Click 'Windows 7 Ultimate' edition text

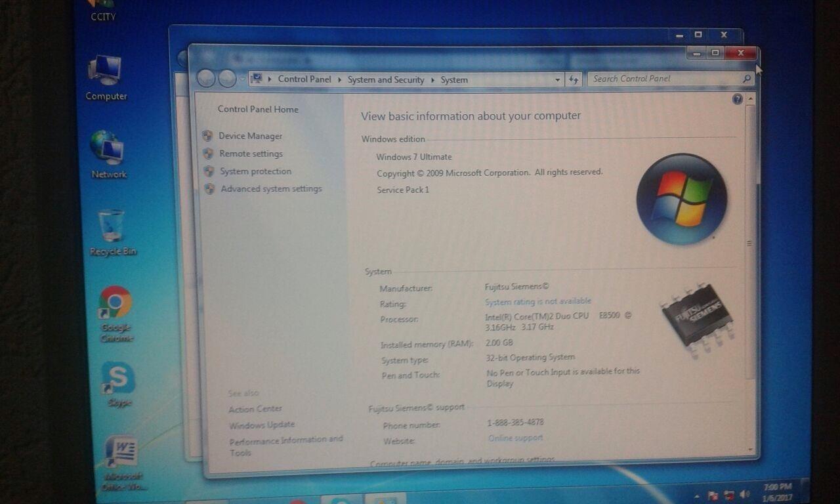pos(413,157)
